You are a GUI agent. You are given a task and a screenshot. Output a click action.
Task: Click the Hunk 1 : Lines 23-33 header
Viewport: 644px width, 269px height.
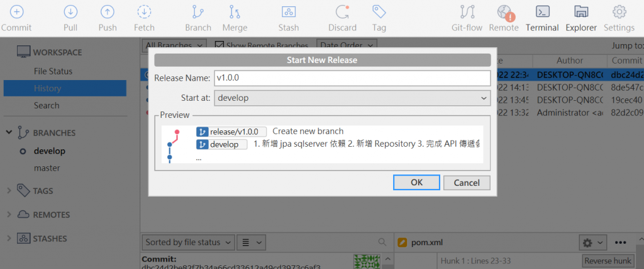pos(474,260)
